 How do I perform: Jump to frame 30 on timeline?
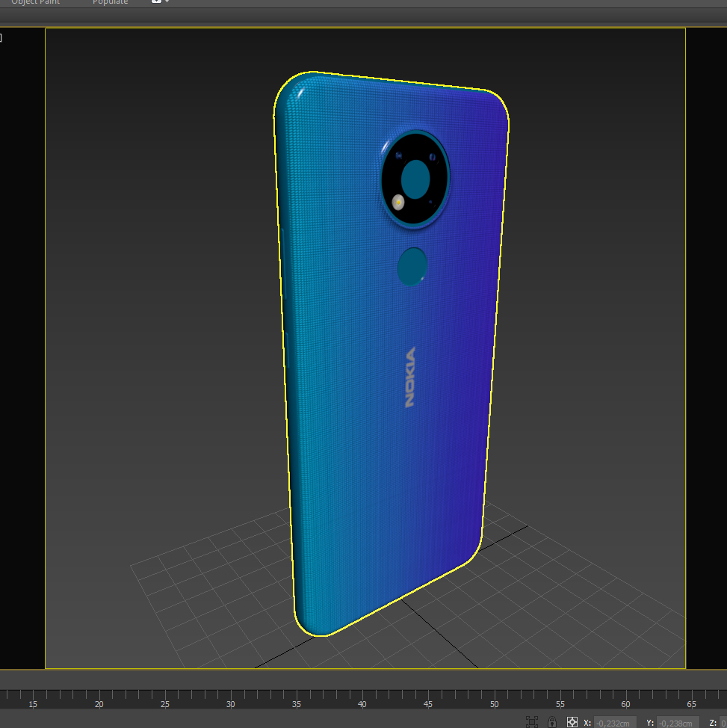[x=230, y=704]
